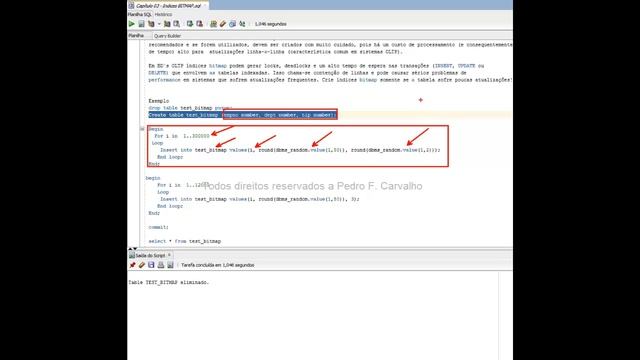The height and width of the screenshot is (360, 640).
Task: Collapse the first begin block fold marker
Action: [142, 129]
